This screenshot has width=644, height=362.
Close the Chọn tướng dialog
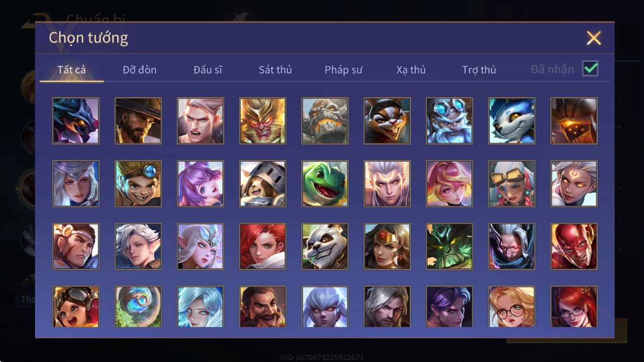pos(593,38)
